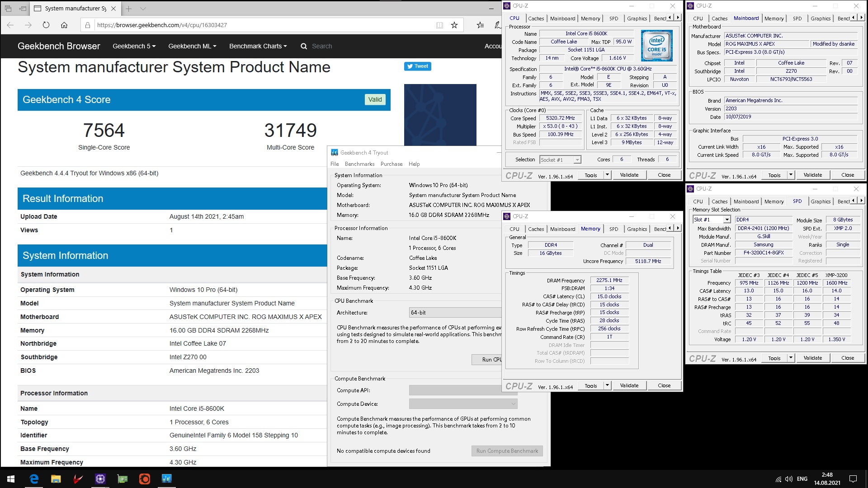Expand the Tools arrow in CPU-Z Mainboard window
Screen dimensions: 868x488
pos(791,175)
